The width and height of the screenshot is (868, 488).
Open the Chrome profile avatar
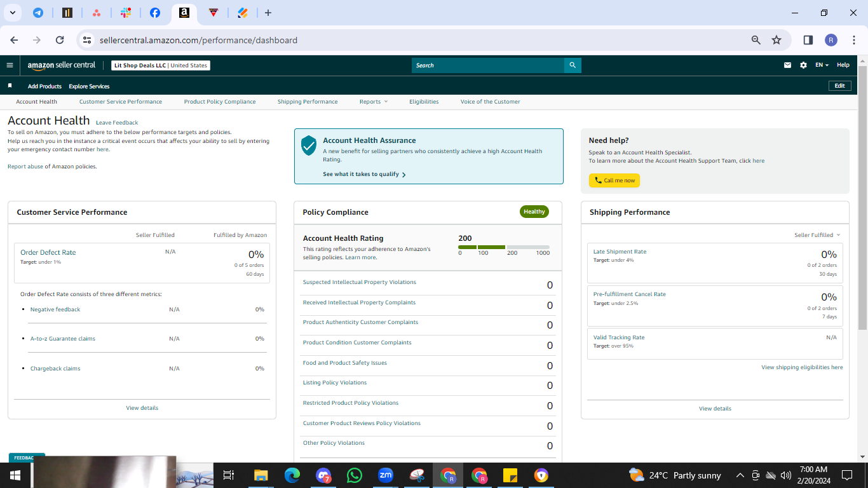831,40
